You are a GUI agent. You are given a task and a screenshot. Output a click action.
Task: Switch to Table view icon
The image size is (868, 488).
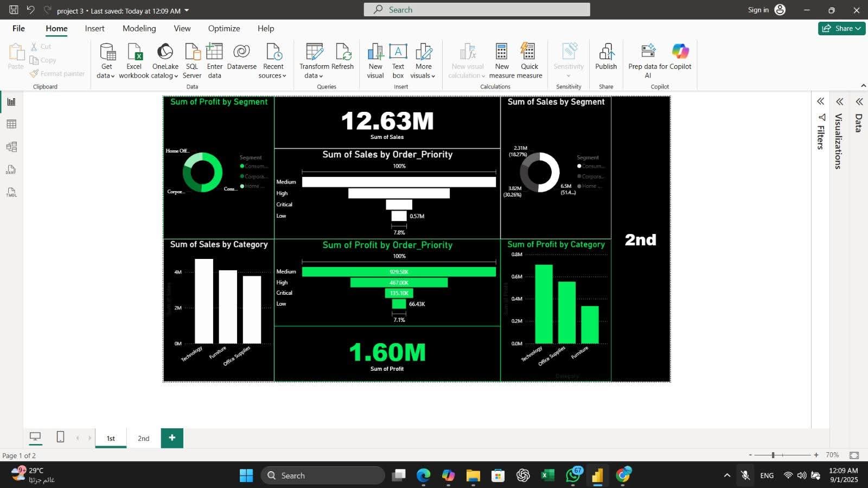[x=11, y=124]
